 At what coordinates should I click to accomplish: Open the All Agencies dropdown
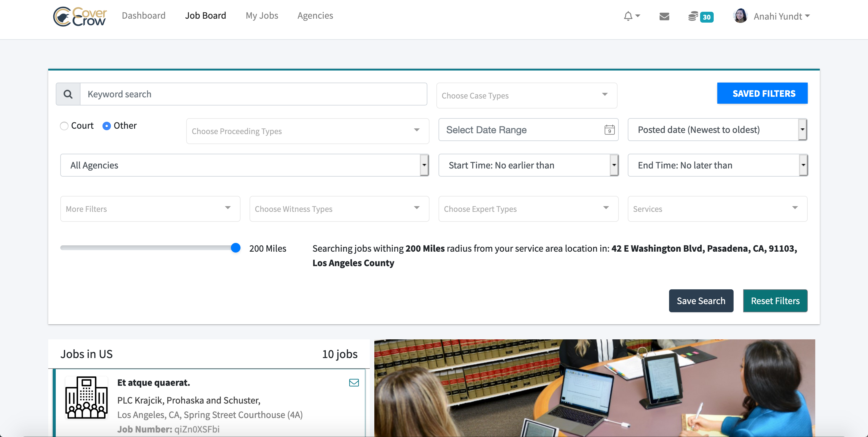coord(244,165)
